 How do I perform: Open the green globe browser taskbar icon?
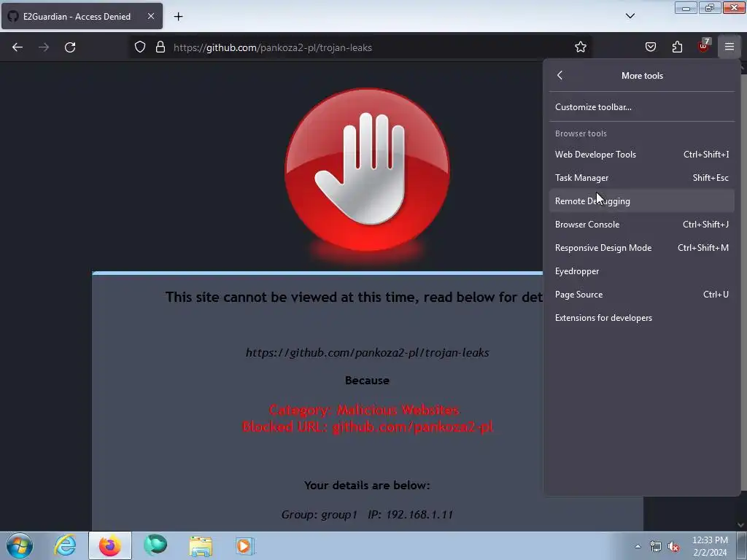[155, 545]
